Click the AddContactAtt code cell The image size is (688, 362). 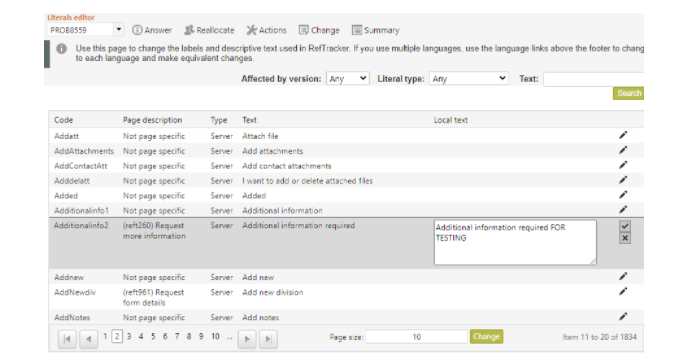[81, 166]
